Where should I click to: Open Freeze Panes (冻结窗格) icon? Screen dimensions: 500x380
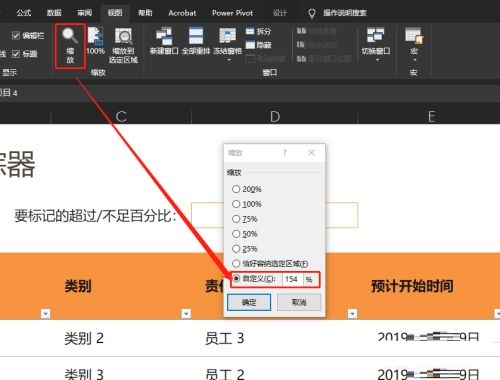click(228, 42)
